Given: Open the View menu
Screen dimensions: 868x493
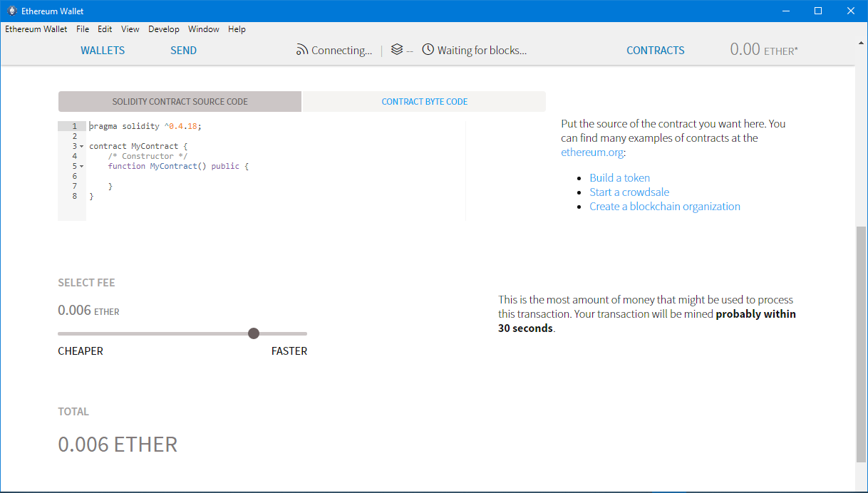Looking at the screenshot, I should [130, 29].
